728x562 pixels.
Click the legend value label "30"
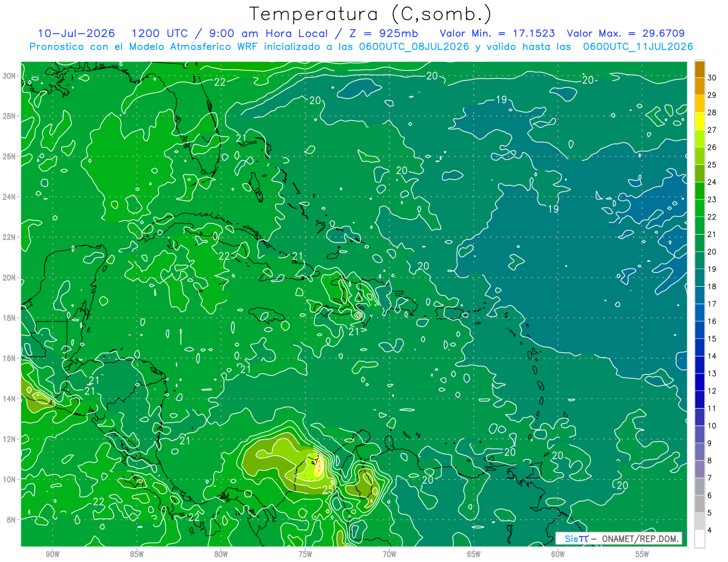713,77
